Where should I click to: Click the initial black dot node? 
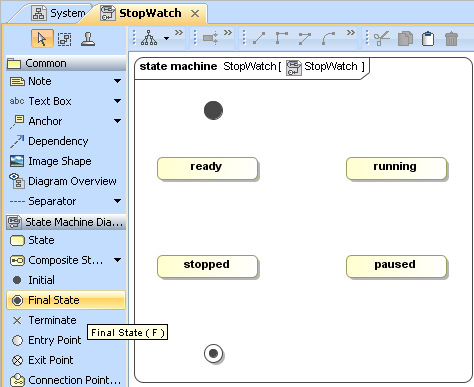pos(213,110)
